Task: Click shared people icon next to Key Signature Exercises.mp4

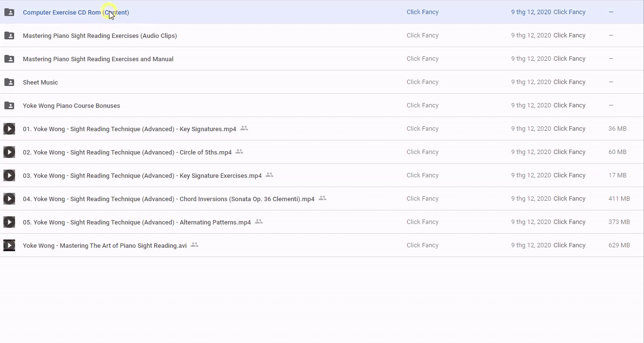Action: [x=269, y=175]
